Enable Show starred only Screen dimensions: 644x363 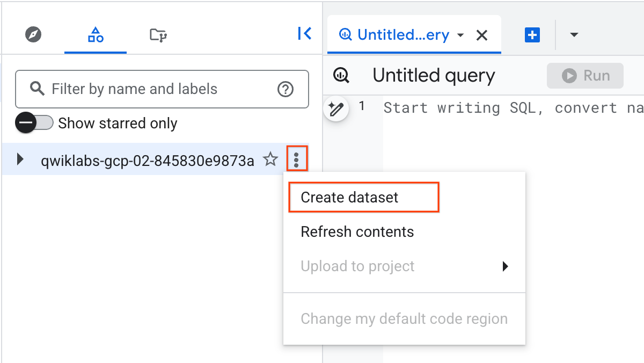point(34,123)
